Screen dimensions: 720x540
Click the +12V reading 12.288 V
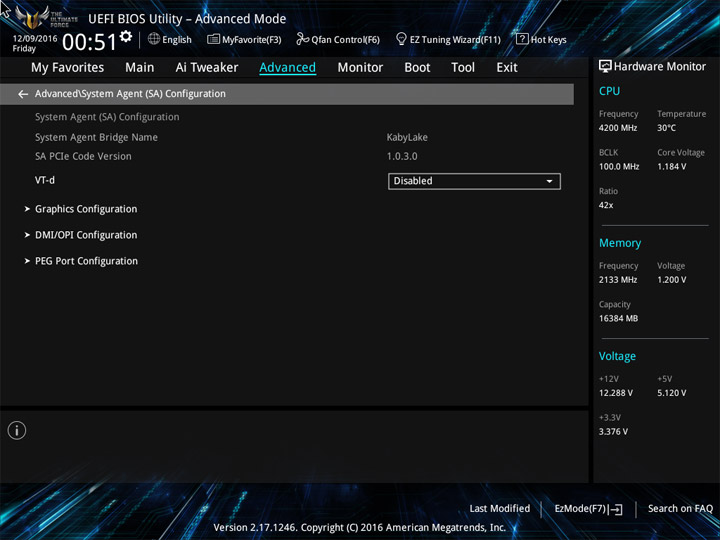pos(615,393)
